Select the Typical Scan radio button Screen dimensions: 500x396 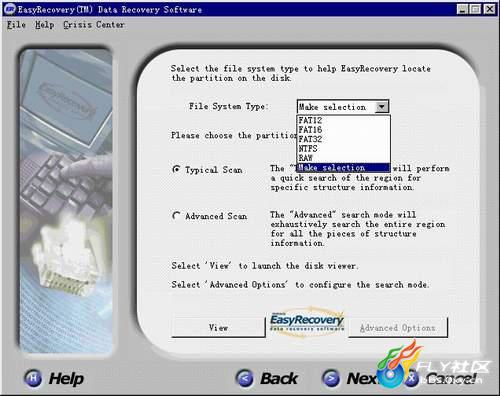pyautogui.click(x=176, y=169)
